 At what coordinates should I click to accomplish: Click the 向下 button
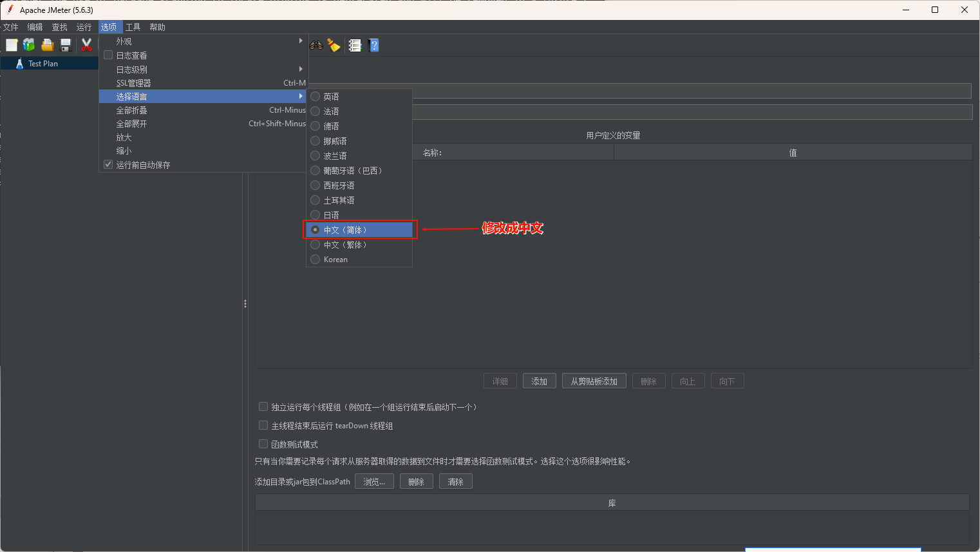point(728,381)
